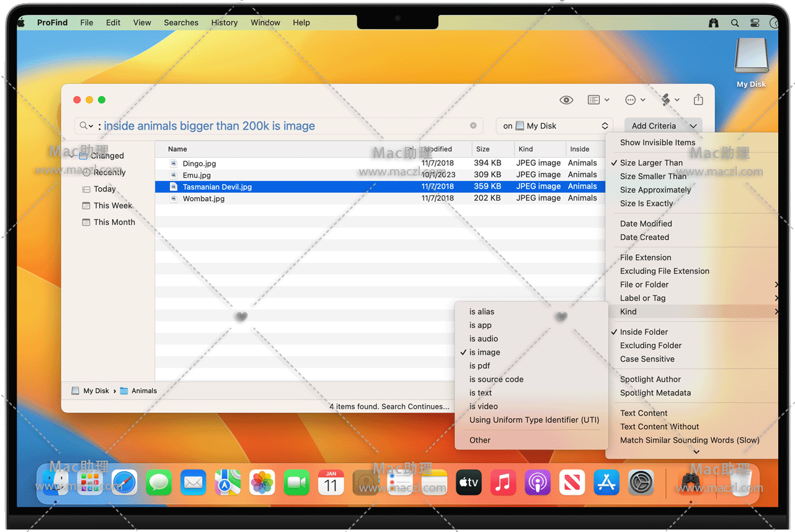Choose 'is pdf' from the Kind submenu

pos(479,366)
